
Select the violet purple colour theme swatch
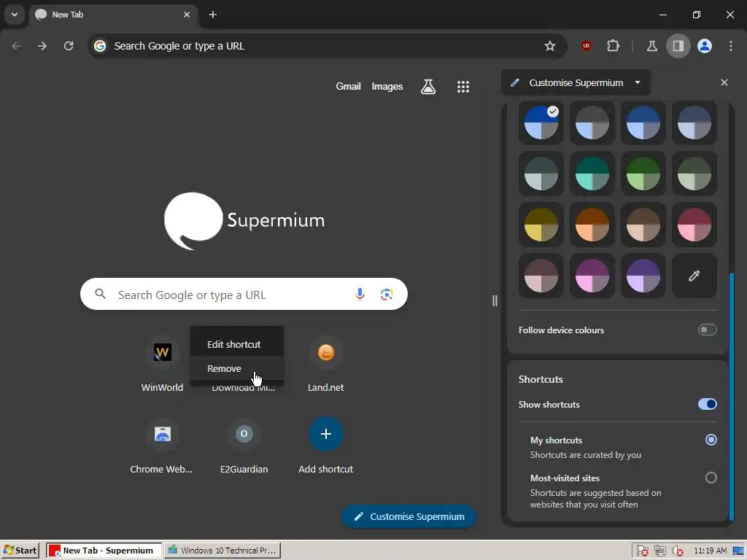click(643, 276)
